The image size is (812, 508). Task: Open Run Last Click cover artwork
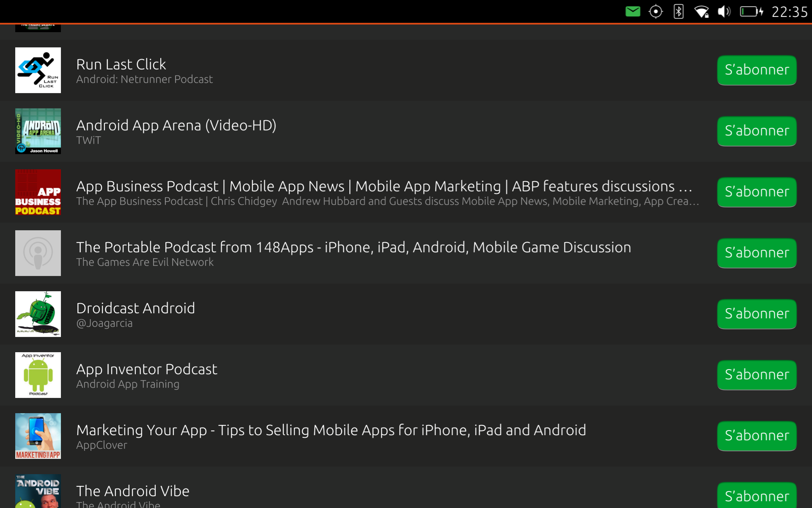tap(38, 70)
